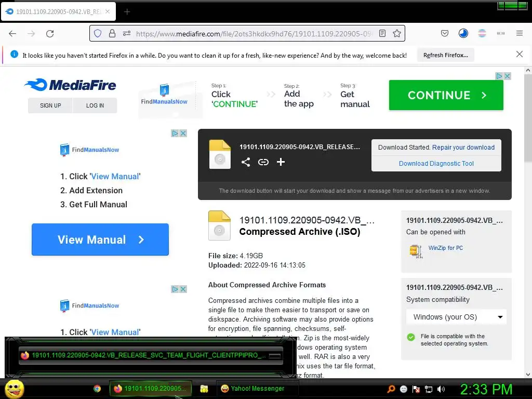Open a new tab with the plus button
Screen dimensions: 532x399
[127, 12]
